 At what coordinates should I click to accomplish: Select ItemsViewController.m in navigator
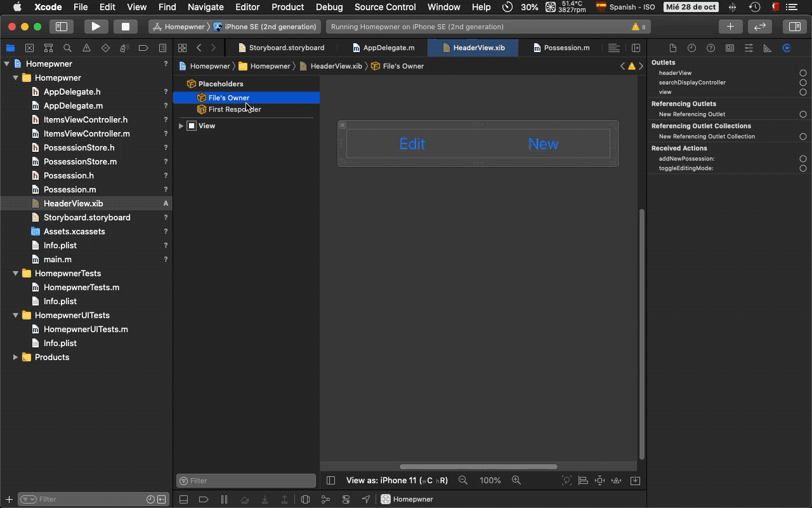(x=86, y=133)
